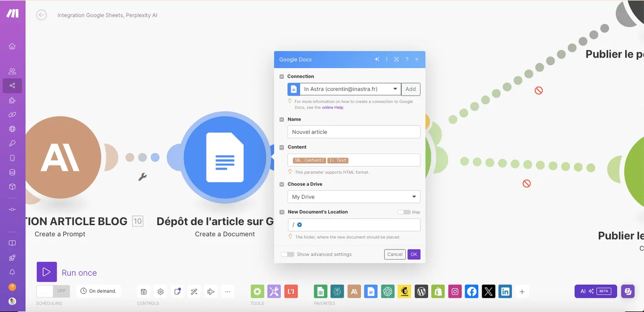Open the Home page from the sidebar
The image size is (644, 312).
tap(12, 46)
